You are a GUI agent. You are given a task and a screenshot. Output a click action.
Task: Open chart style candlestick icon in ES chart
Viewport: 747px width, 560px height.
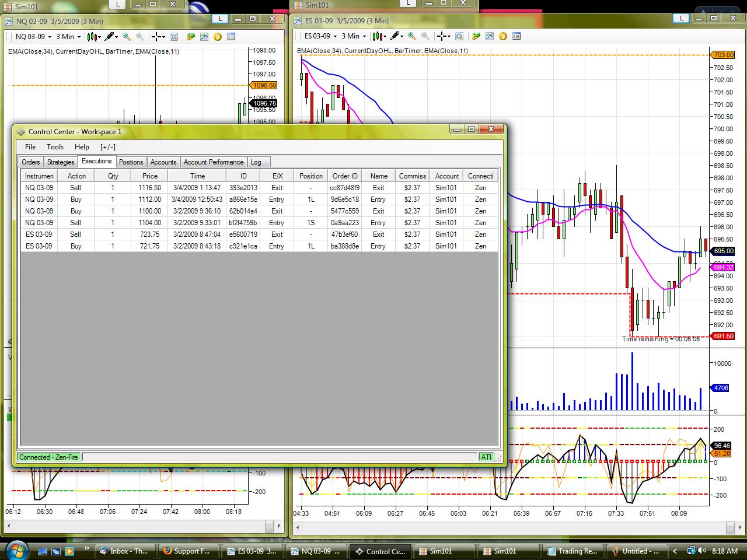(x=379, y=36)
